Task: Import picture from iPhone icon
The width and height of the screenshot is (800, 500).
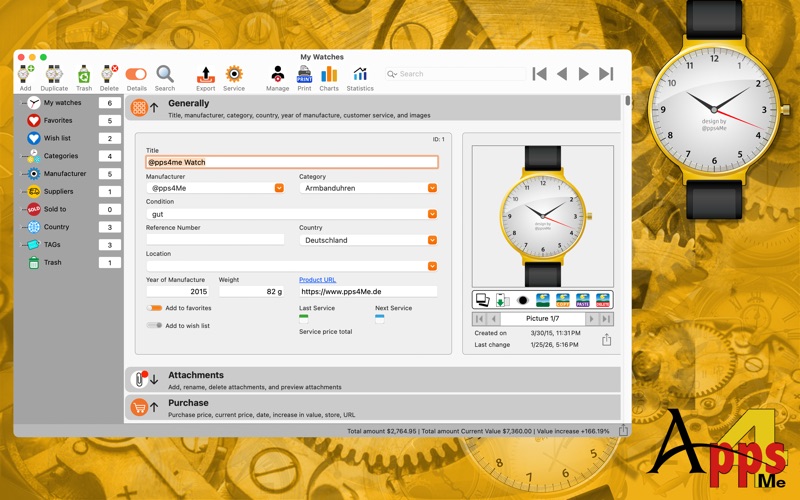Action: (503, 300)
